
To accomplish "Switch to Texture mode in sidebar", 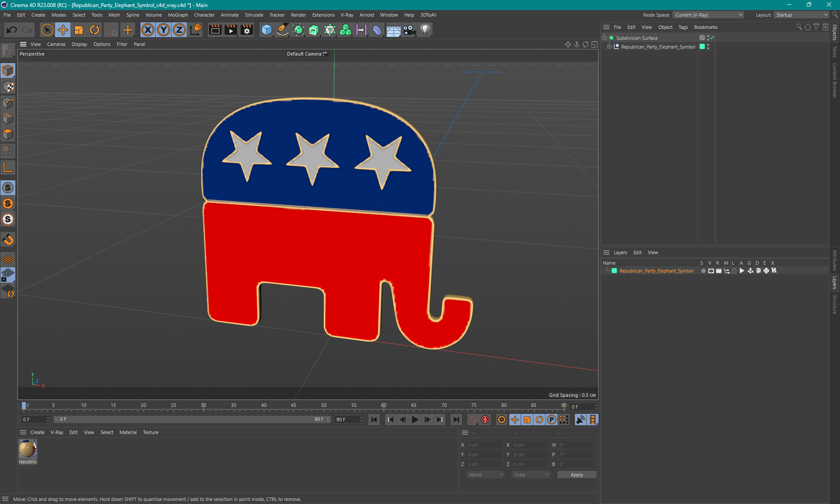I will click(x=8, y=87).
